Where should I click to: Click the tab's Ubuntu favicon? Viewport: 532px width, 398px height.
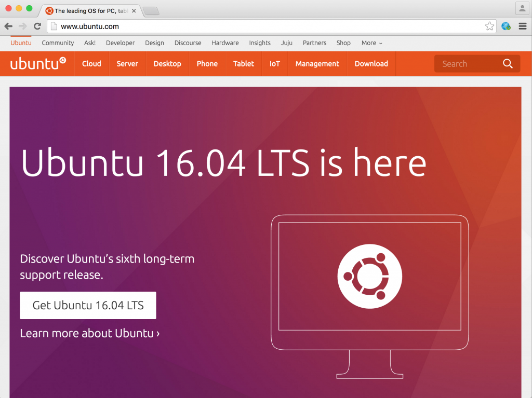coord(49,10)
